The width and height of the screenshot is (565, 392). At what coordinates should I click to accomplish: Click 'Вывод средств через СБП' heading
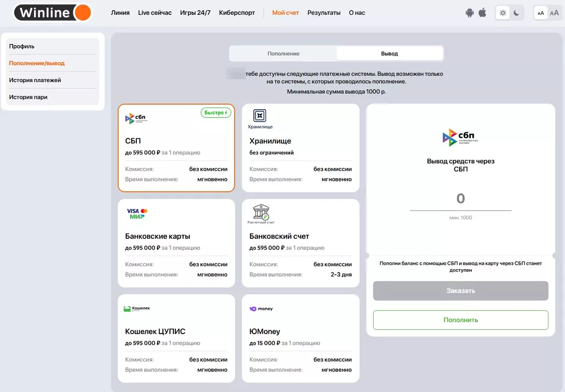[461, 165]
